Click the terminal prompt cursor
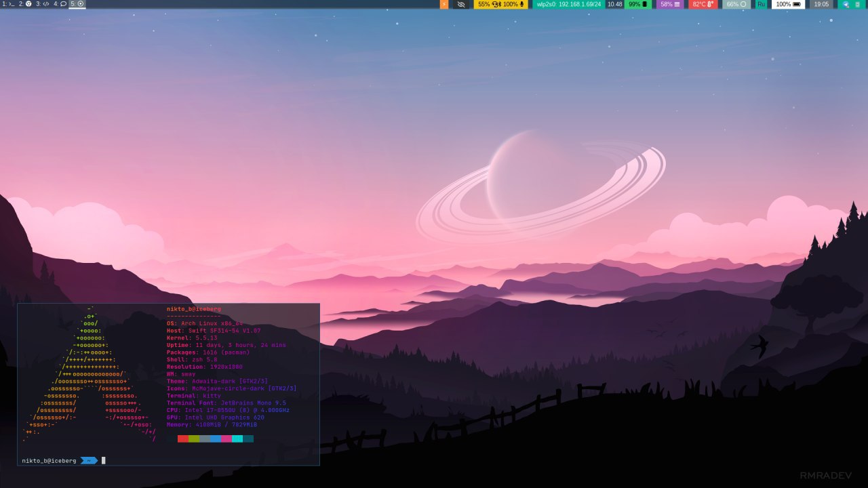This screenshot has width=868, height=488. 104,460
